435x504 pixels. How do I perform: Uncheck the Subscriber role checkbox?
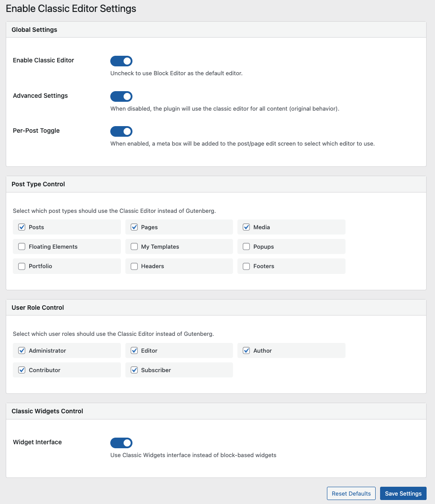click(x=134, y=370)
